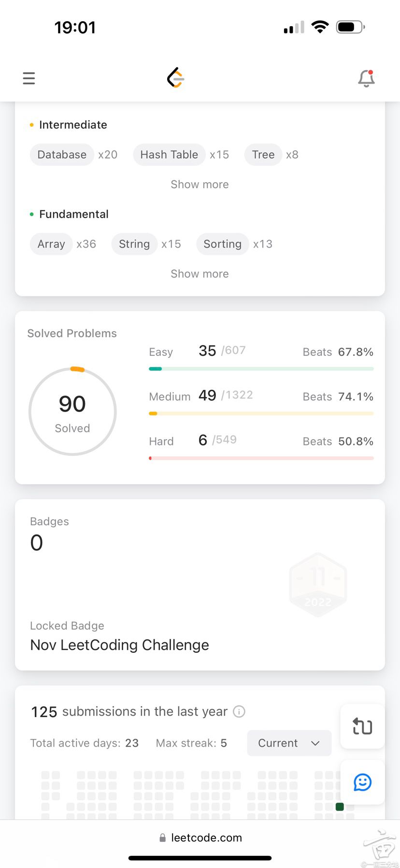Open the hamburger navigation menu
This screenshot has width=400, height=868.
[x=29, y=78]
